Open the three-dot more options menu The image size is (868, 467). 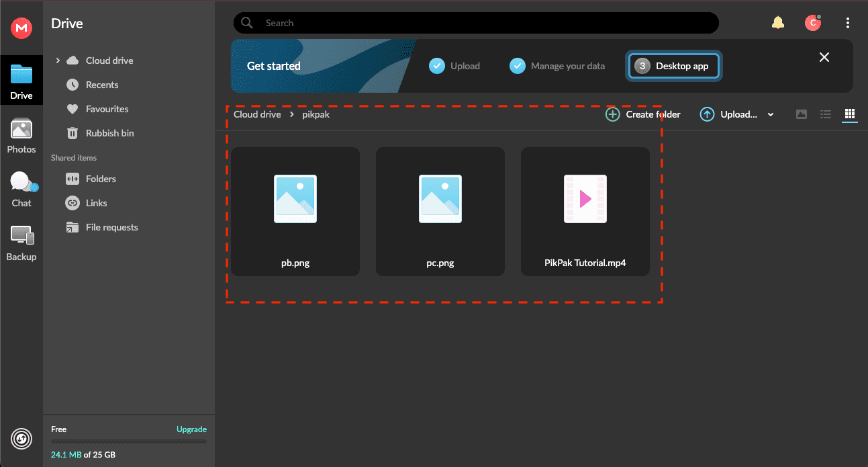coord(848,23)
